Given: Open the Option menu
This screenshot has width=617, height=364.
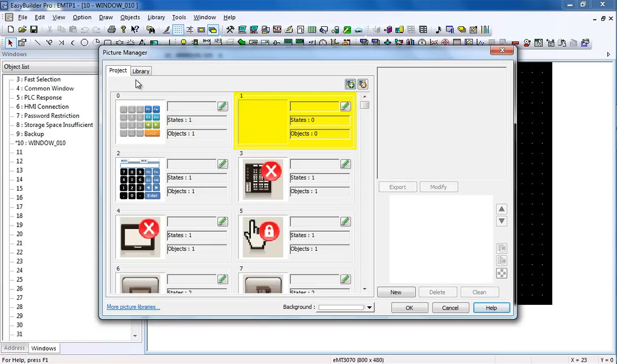Looking at the screenshot, I should click(82, 17).
